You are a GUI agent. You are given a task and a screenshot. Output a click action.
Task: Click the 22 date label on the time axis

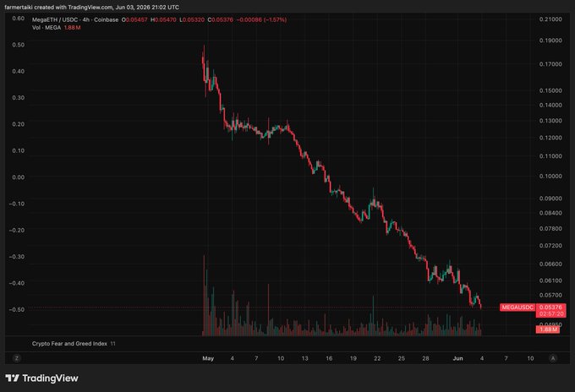coord(377,358)
